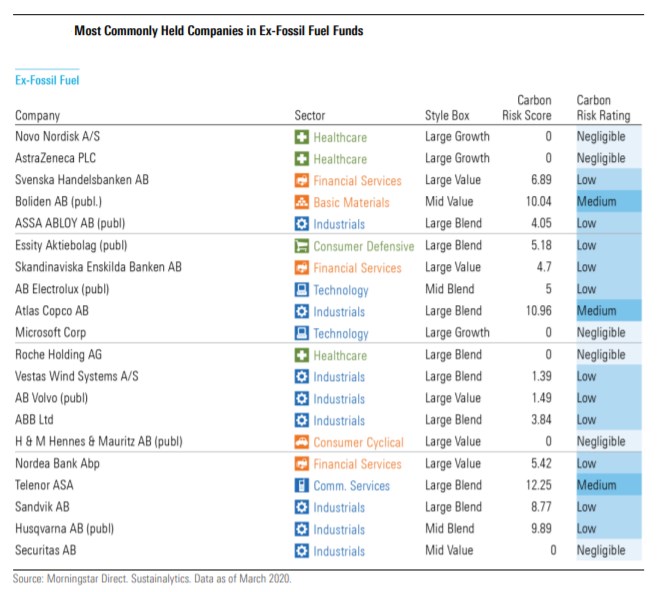Click Consumer Defensive icon for Essity Aktiebolag
This screenshot has height=592, width=660.
(x=301, y=246)
